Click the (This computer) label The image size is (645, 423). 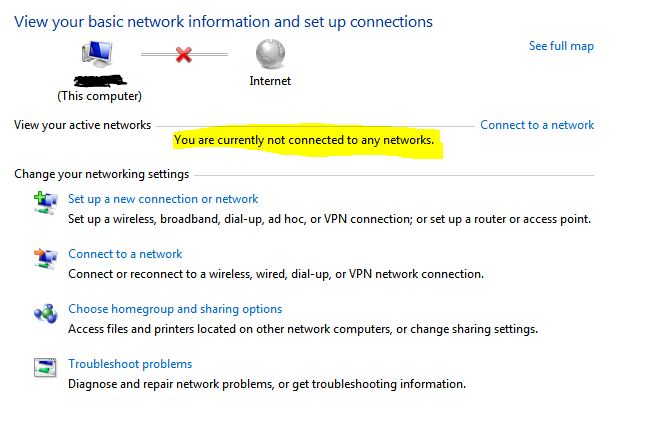(100, 96)
